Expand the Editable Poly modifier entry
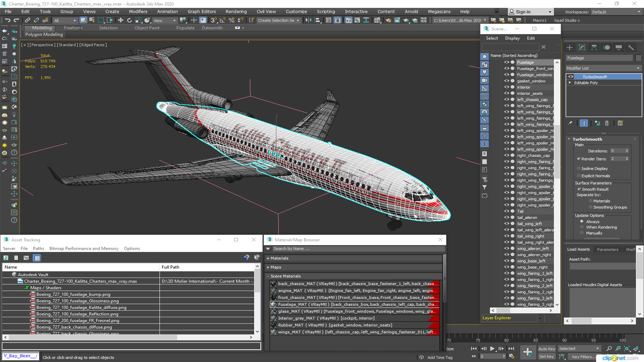 [570, 83]
